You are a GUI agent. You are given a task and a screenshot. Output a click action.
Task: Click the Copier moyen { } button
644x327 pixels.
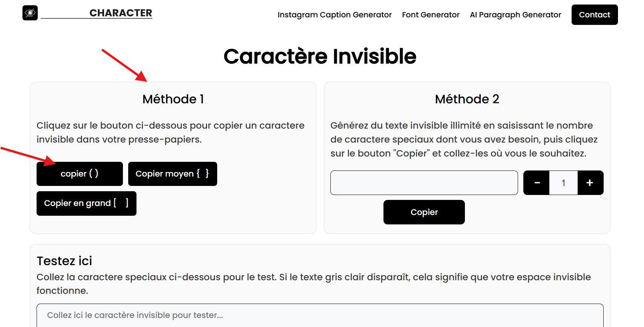coord(172,174)
